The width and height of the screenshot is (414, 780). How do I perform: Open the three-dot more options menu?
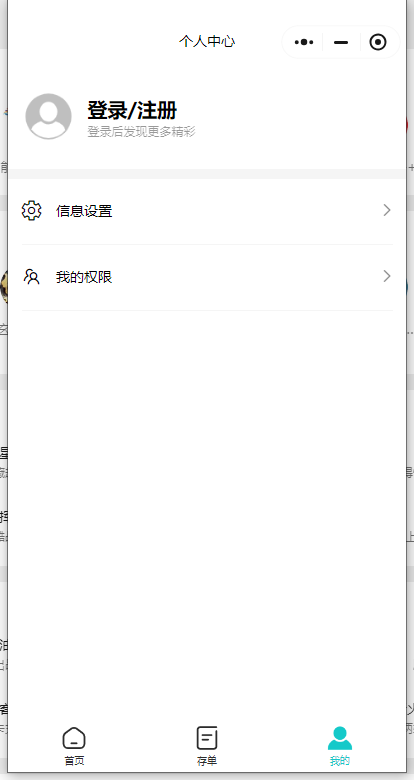tap(304, 42)
